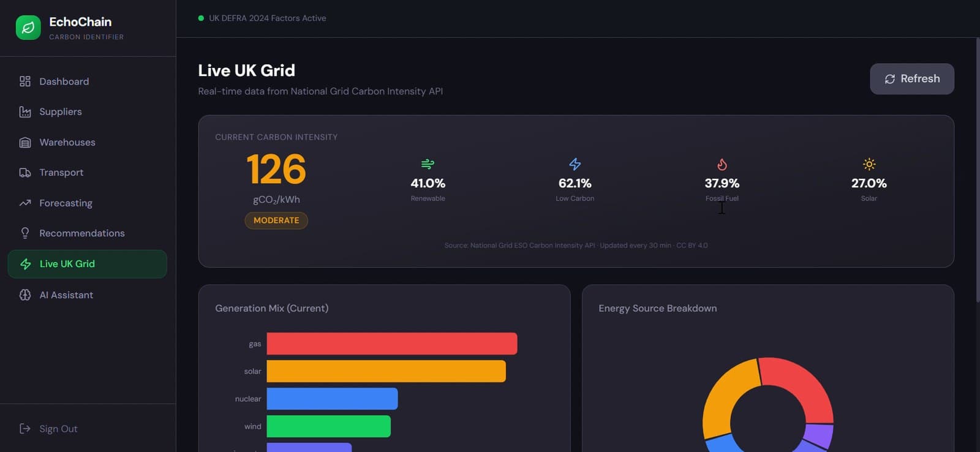Click the orange solar bar
This screenshot has height=452, width=980.
(386, 371)
